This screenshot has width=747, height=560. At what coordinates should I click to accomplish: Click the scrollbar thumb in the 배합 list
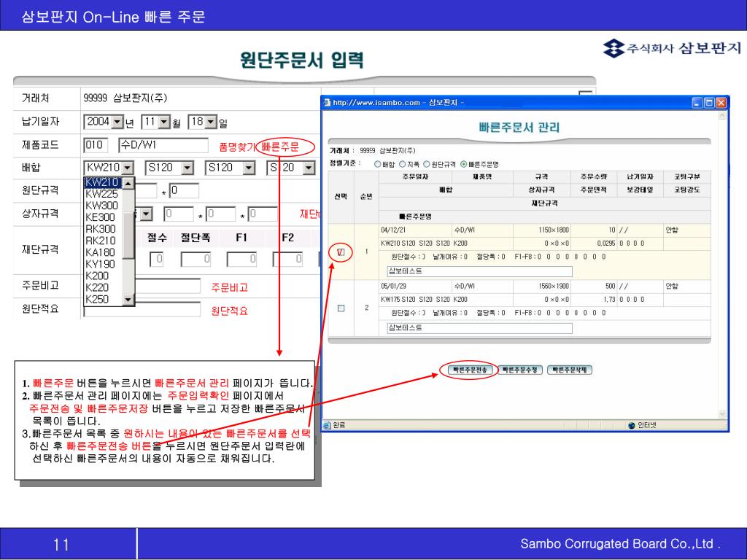tap(128, 236)
